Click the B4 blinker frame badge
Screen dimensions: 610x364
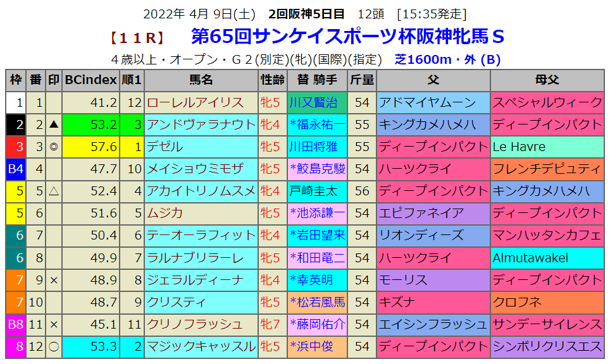tap(15, 169)
